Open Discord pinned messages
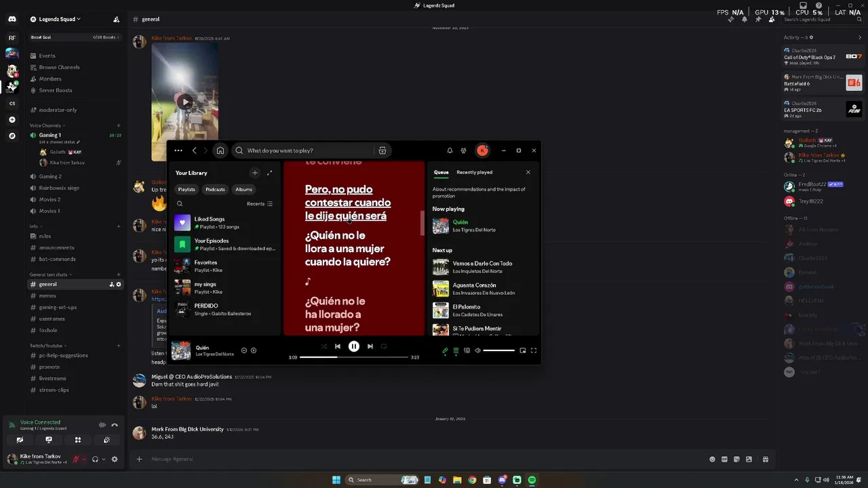 [x=757, y=19]
